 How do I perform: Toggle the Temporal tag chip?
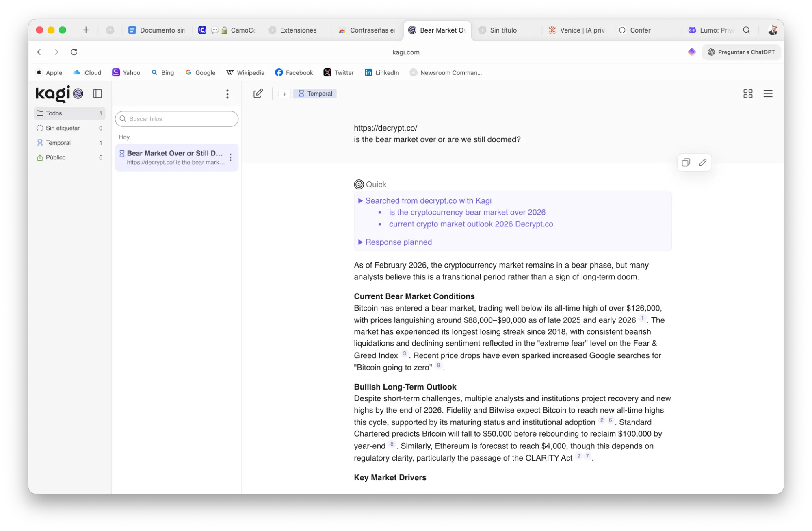click(315, 94)
